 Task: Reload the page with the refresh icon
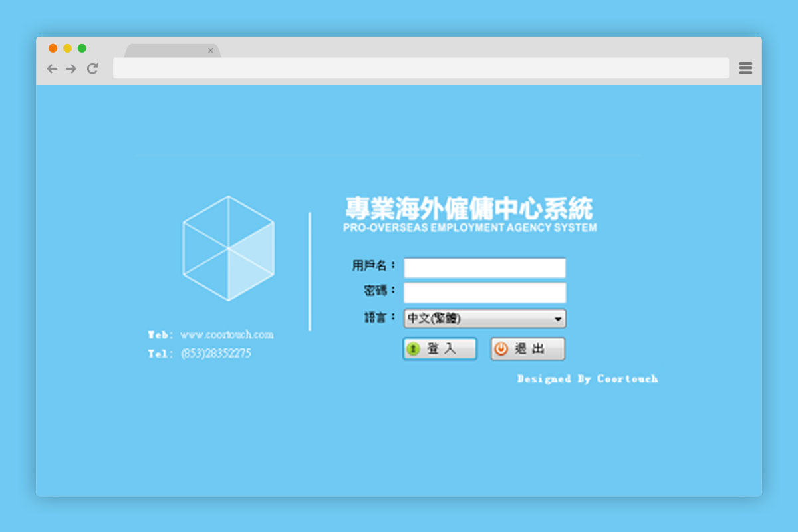coord(92,68)
